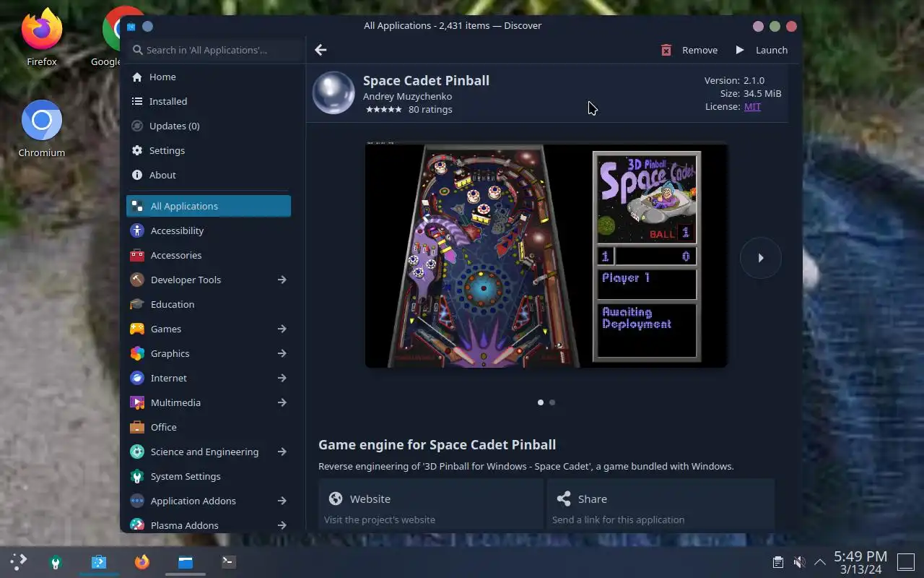Image resolution: width=924 pixels, height=578 pixels.
Task: Click the 80 ratings text
Action: (430, 110)
